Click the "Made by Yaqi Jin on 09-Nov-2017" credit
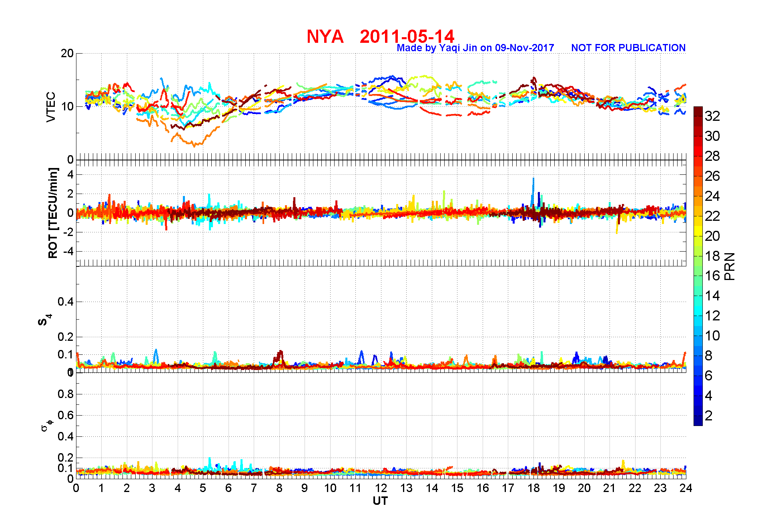This screenshot has width=762, height=532. [x=475, y=48]
